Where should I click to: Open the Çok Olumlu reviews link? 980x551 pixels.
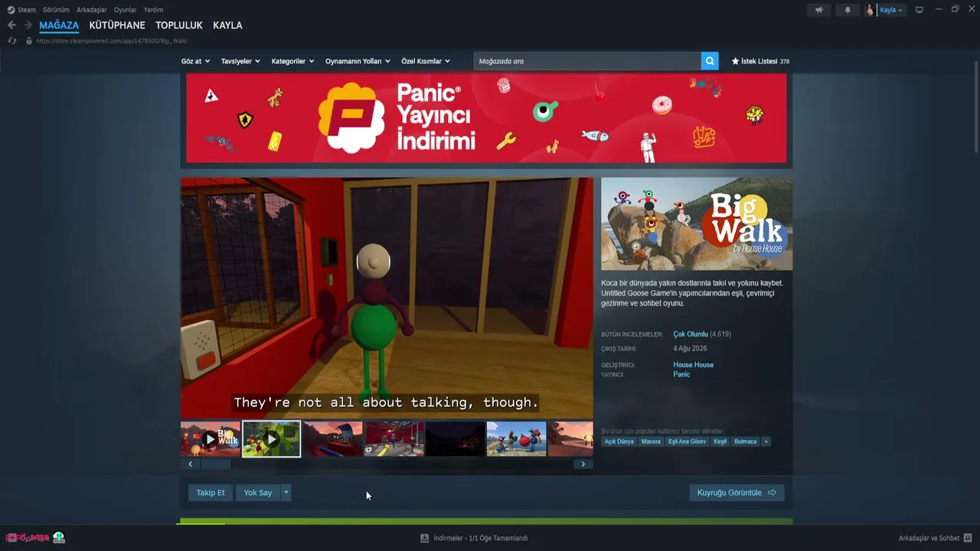(x=691, y=334)
